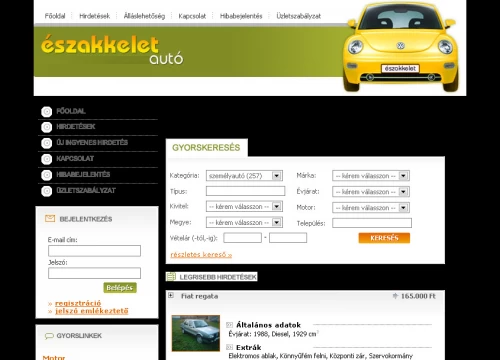Open Hibabejelentés in top navigation
Screen dimensions: 500x360
point(241,16)
